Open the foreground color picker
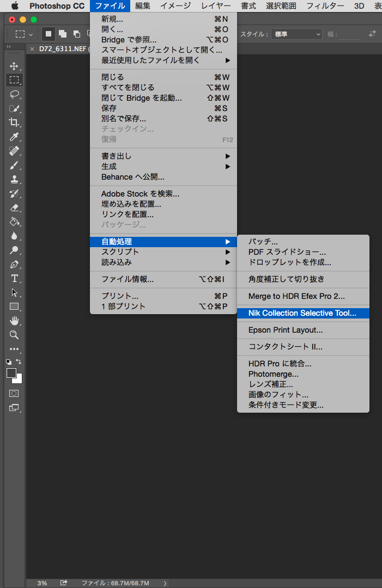The height and width of the screenshot is (588, 382). point(11,373)
